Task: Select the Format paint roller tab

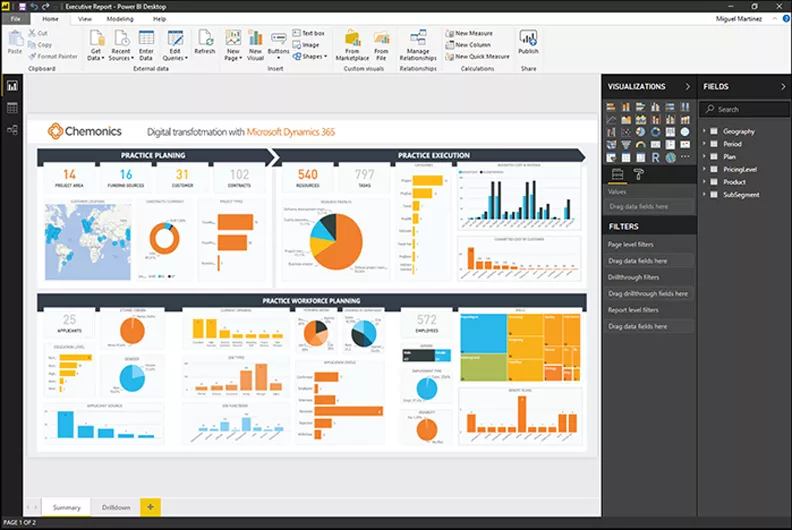Action: pyautogui.click(x=639, y=175)
